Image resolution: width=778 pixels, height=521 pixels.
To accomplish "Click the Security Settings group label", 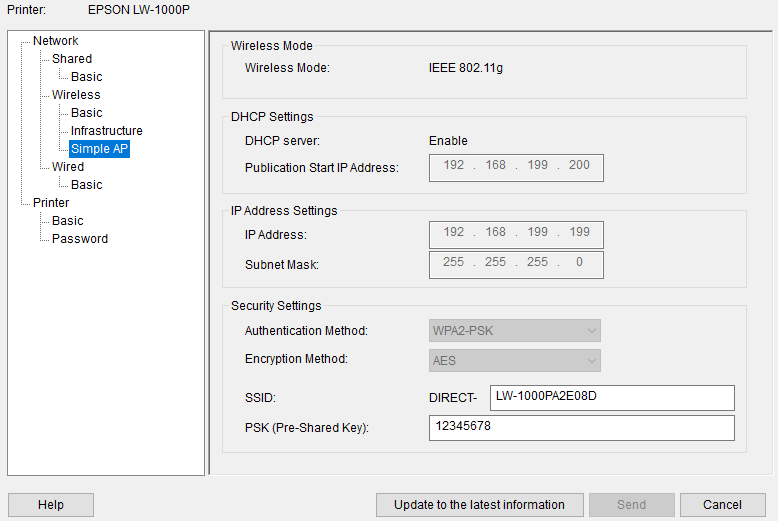I will coord(276,306).
